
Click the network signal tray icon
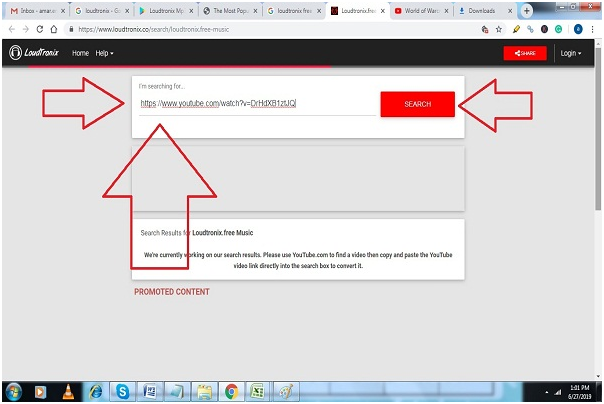point(558,392)
